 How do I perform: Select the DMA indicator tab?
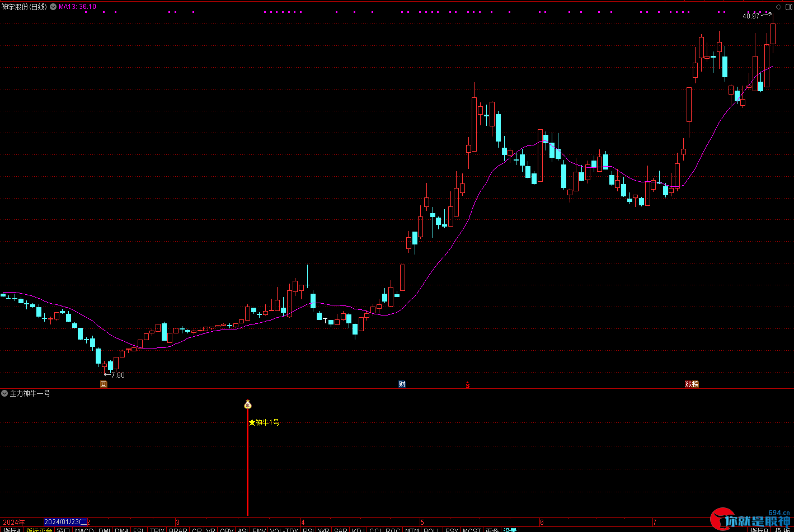[x=122, y=529]
